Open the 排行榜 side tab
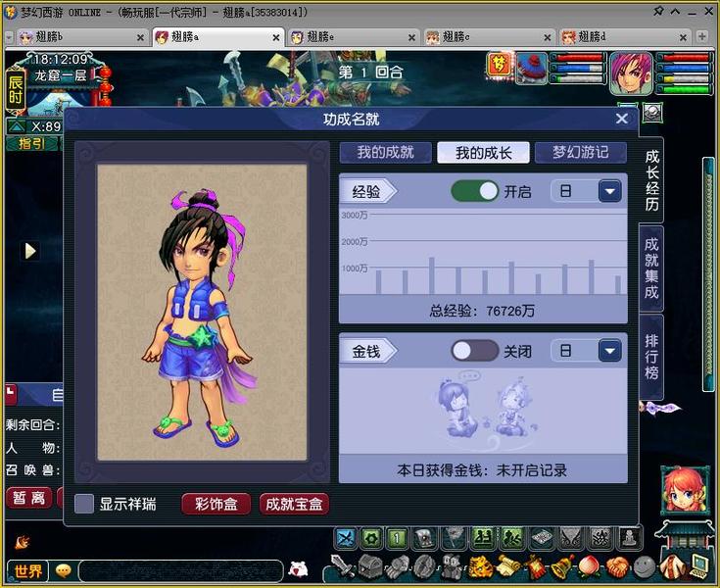720x588 pixels. click(651, 357)
